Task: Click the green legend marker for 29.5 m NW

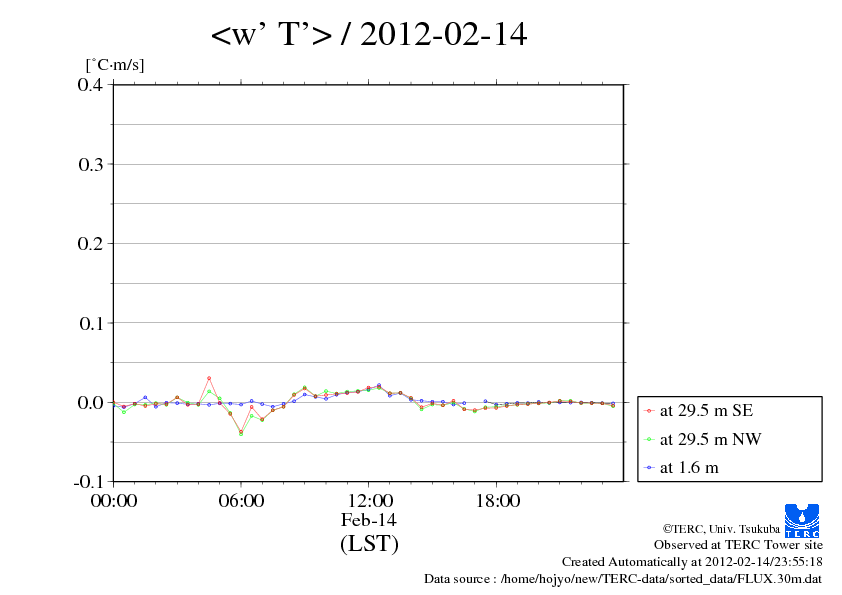Action: pyautogui.click(x=649, y=439)
